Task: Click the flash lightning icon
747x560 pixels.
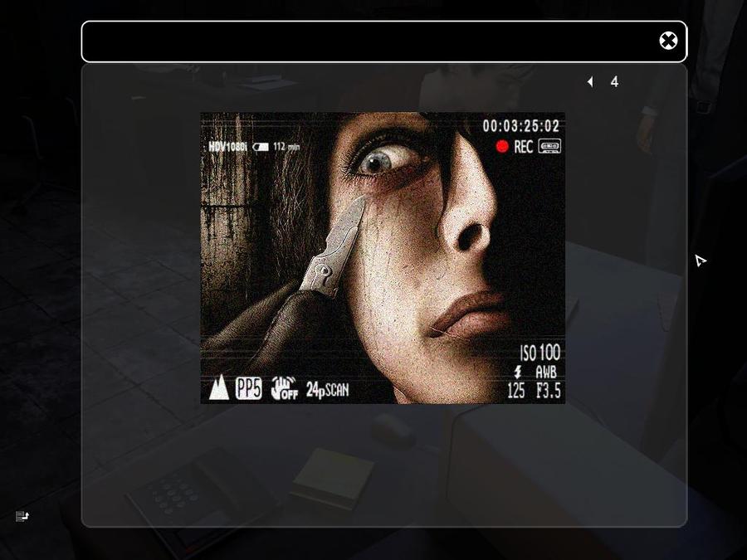Action: [x=518, y=372]
